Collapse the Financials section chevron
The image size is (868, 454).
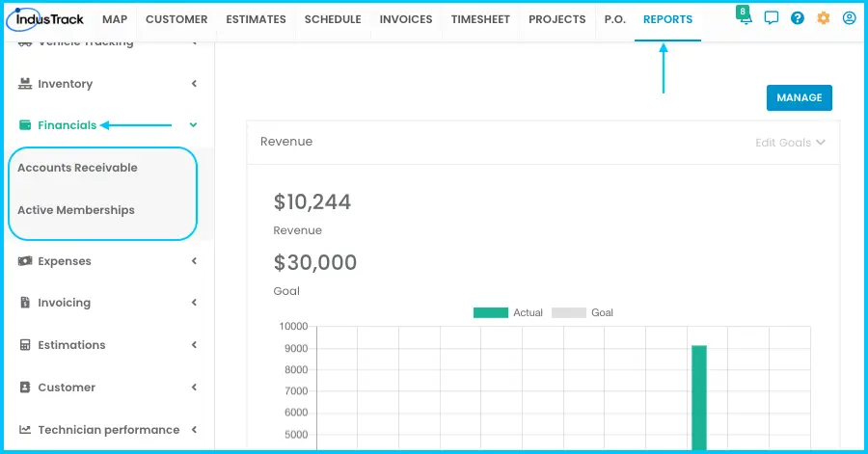pos(193,125)
